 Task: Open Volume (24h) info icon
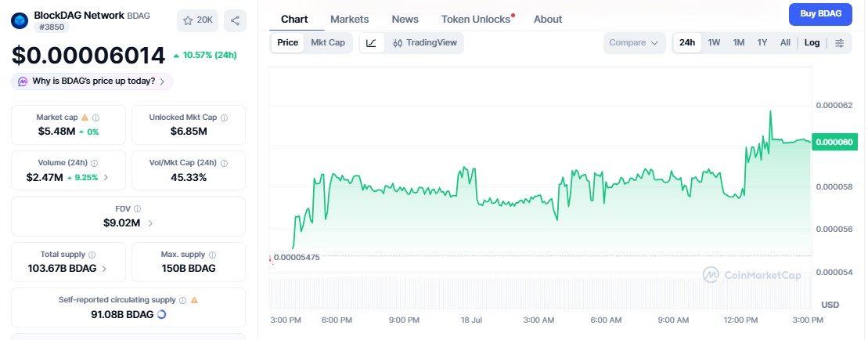pos(94,163)
